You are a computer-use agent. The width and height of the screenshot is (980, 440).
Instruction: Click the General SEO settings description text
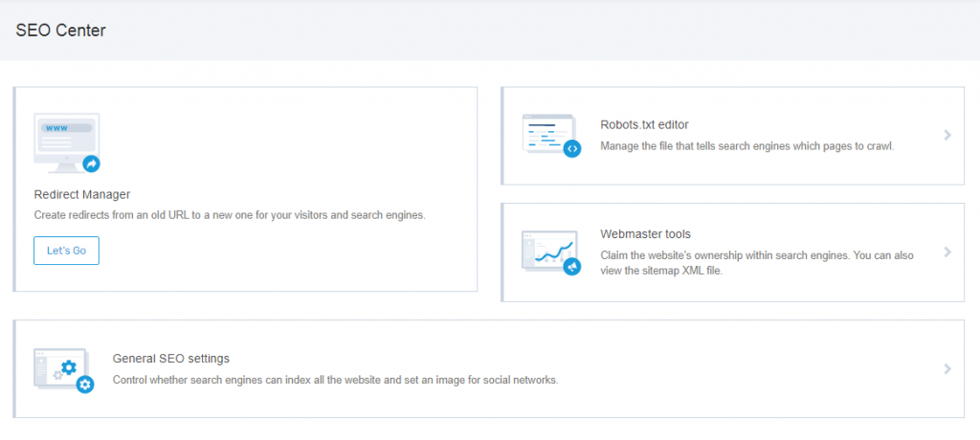point(335,380)
